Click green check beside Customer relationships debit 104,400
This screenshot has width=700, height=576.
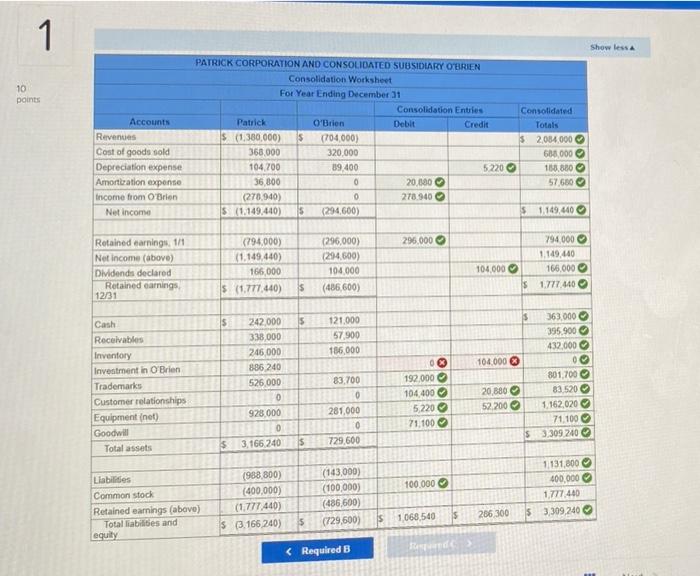pyautogui.click(x=442, y=393)
